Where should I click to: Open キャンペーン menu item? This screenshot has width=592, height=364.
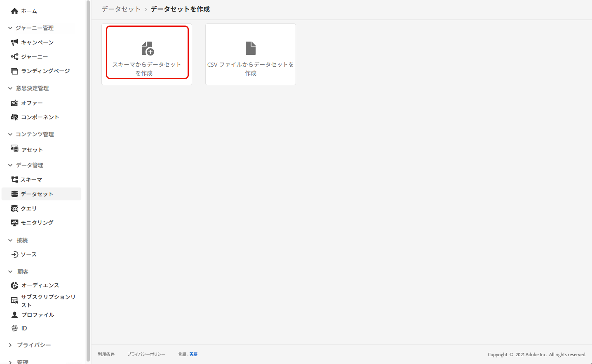click(37, 42)
